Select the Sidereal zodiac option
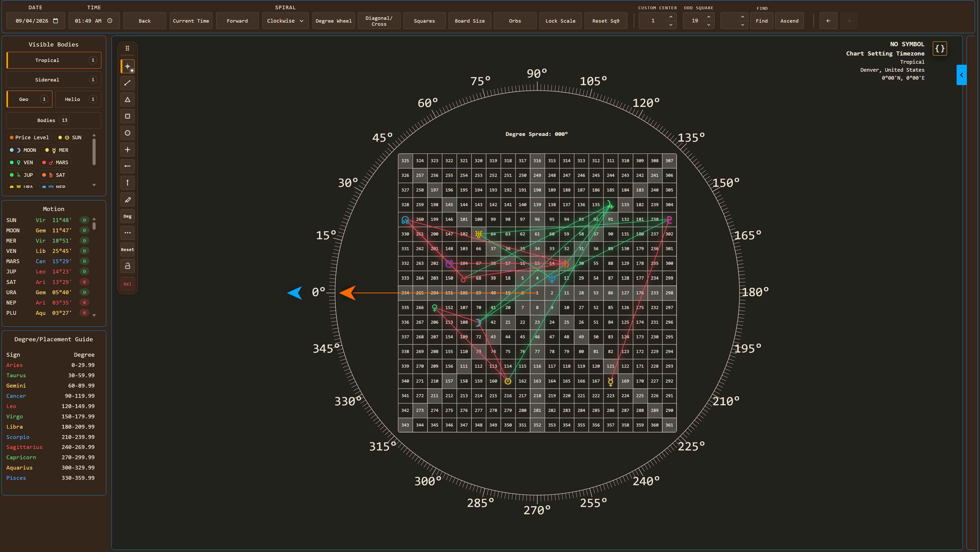980x552 pixels. click(x=54, y=79)
